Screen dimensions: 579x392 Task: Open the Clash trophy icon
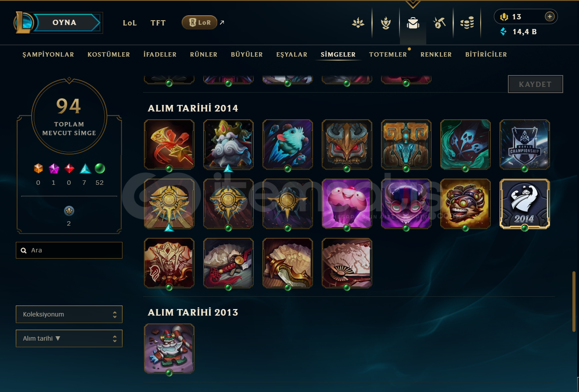click(386, 23)
